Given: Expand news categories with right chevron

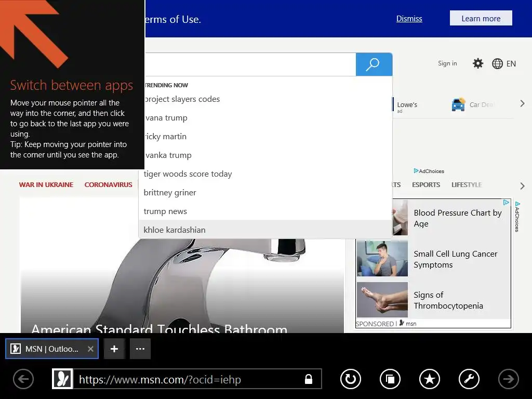Looking at the screenshot, I should (x=523, y=186).
